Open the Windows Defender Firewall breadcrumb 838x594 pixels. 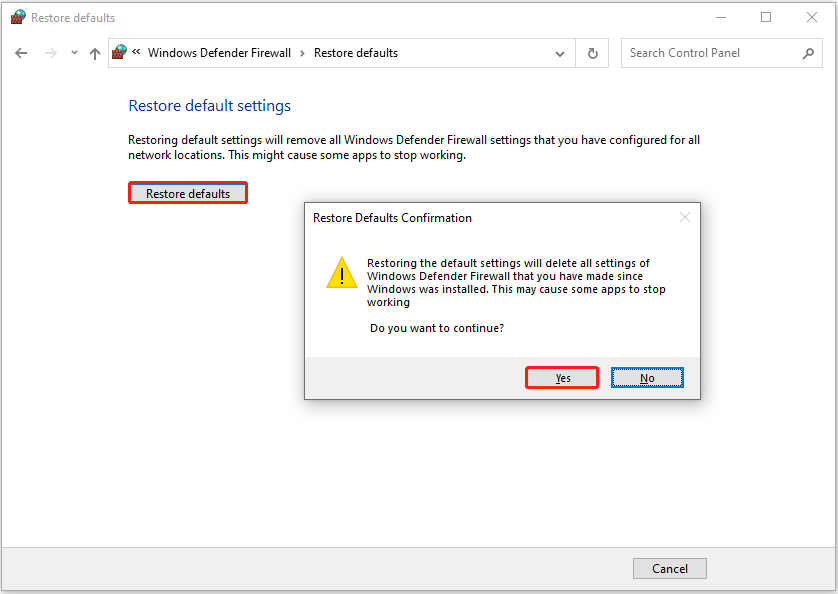(x=220, y=52)
